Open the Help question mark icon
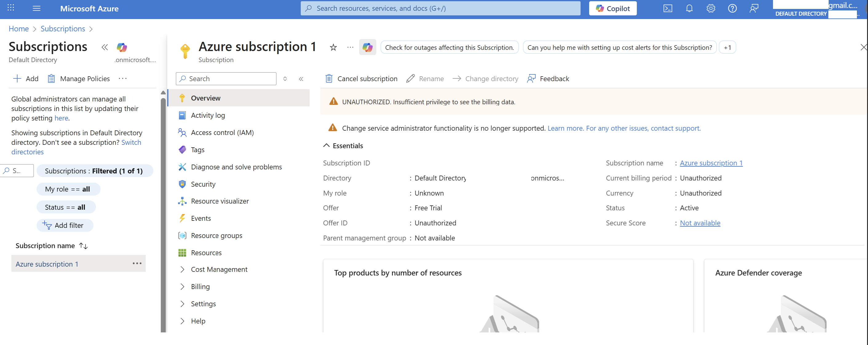Viewport: 868px width, 345px height. (732, 8)
